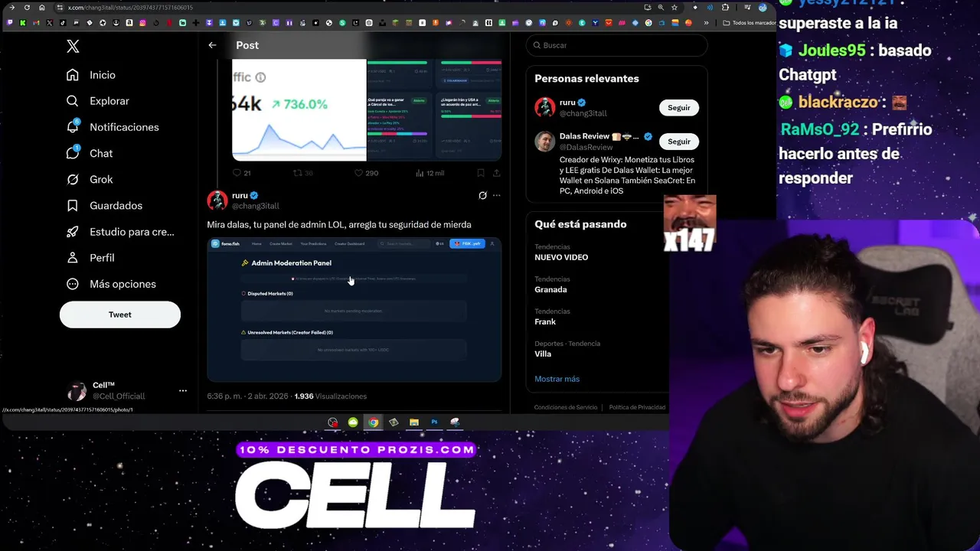Open the traffic chart image in upper post

coord(299,109)
